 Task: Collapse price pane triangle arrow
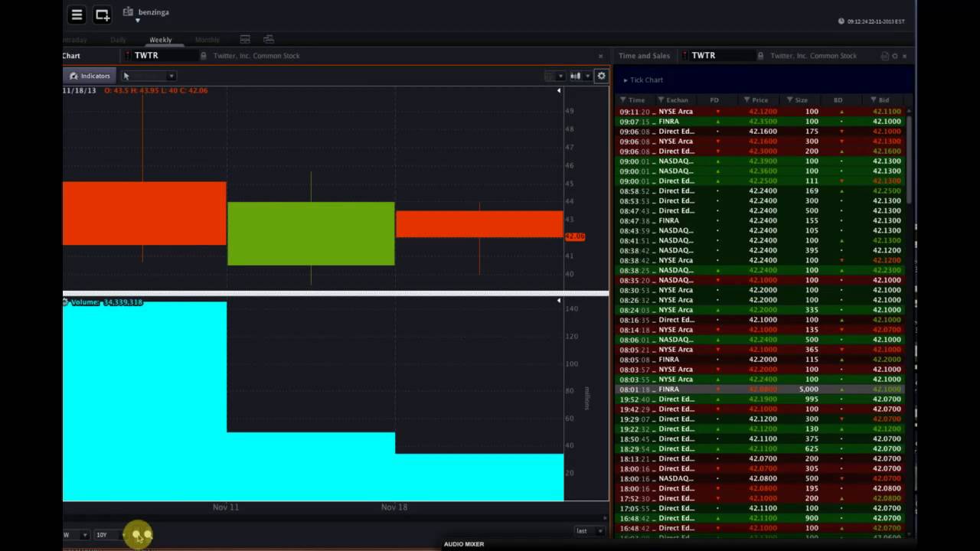pyautogui.click(x=559, y=90)
